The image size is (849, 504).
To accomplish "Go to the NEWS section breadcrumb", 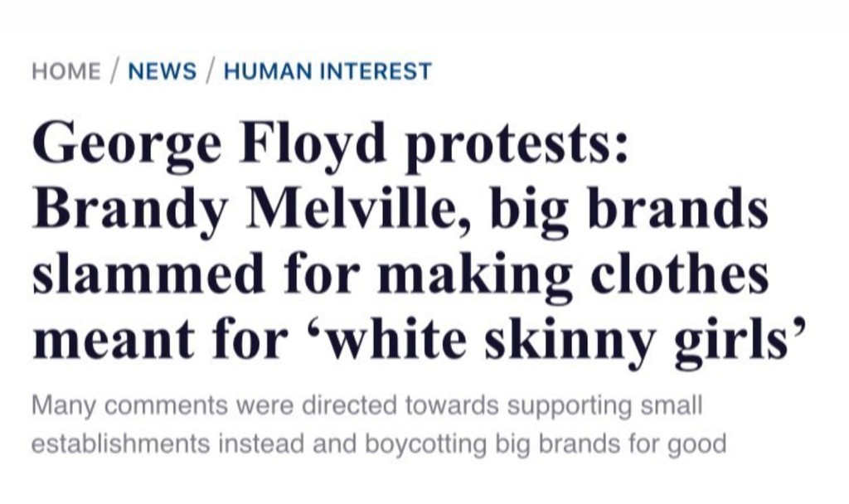I will point(163,71).
